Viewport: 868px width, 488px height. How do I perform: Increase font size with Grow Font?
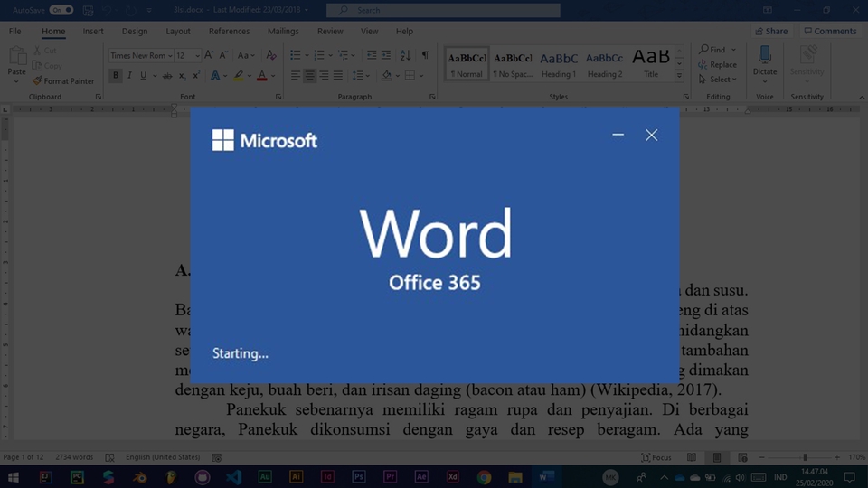(x=209, y=55)
